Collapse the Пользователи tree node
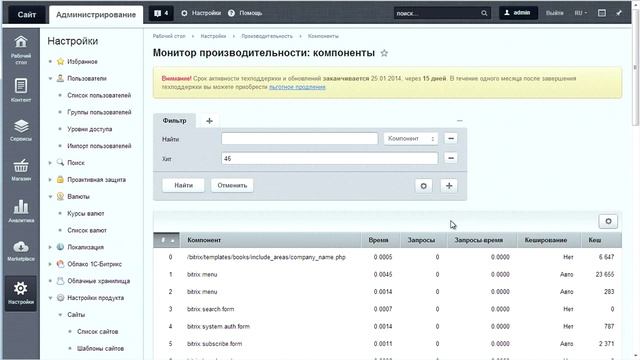This screenshot has width=640, height=360. [x=50, y=78]
